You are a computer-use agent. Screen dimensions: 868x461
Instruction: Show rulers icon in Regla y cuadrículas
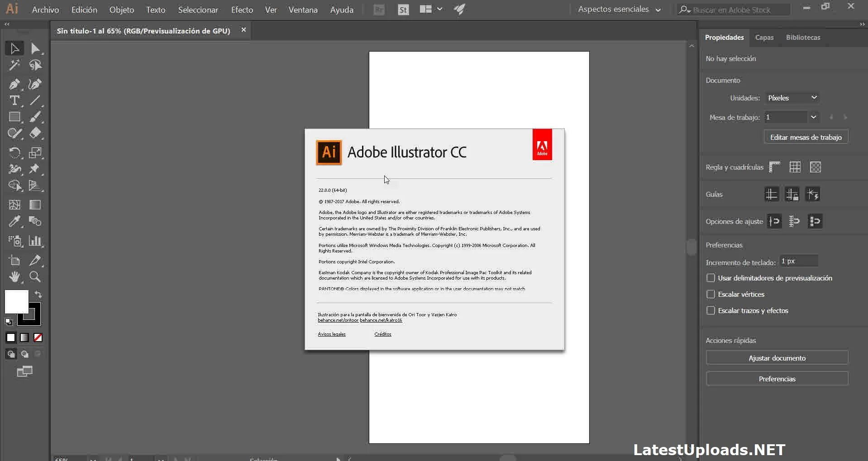click(x=775, y=167)
